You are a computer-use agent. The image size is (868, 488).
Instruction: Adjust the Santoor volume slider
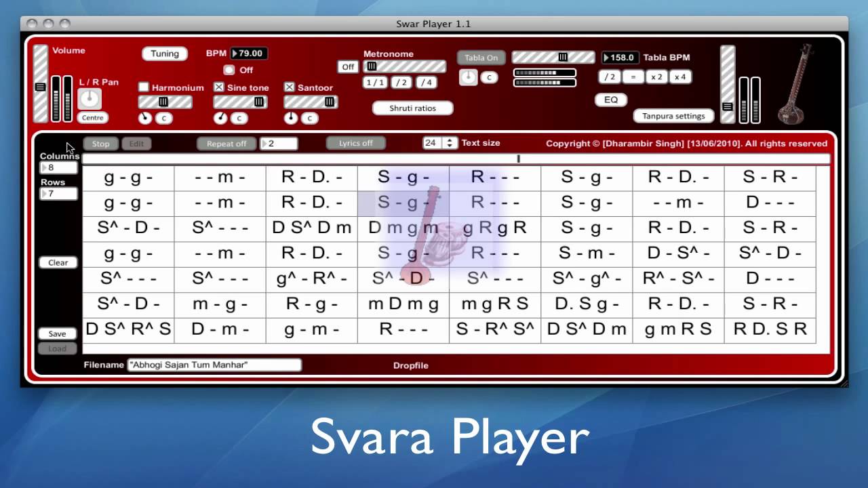click(x=311, y=102)
